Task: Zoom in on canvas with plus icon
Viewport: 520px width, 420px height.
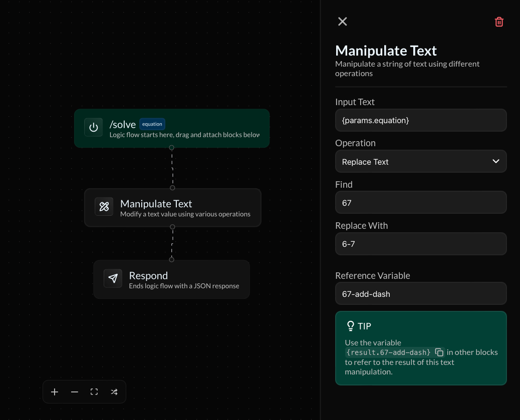Action: click(55, 392)
